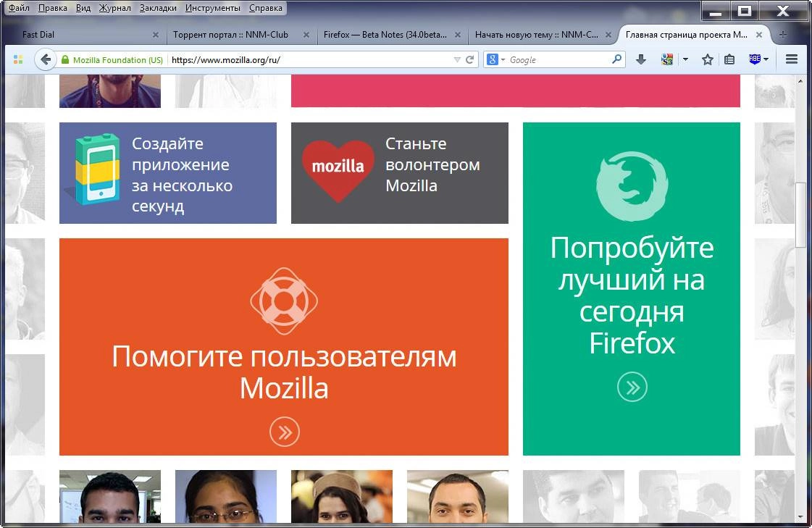Click the Fast Dial grid icon in toolbar

(x=18, y=59)
